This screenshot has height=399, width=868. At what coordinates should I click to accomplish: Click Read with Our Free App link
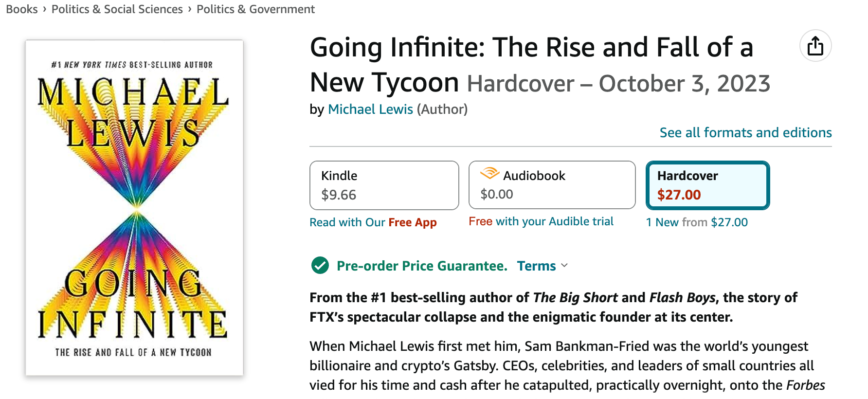coord(373,222)
